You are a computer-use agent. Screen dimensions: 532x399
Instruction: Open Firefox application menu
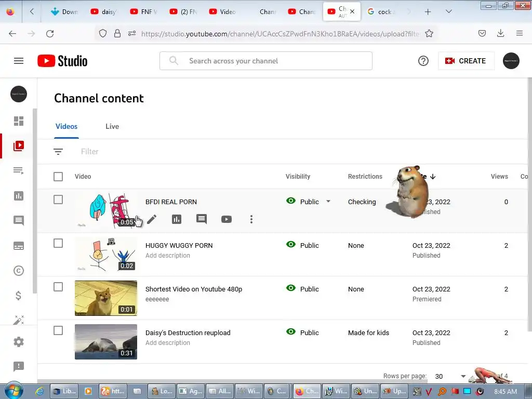[x=520, y=33]
